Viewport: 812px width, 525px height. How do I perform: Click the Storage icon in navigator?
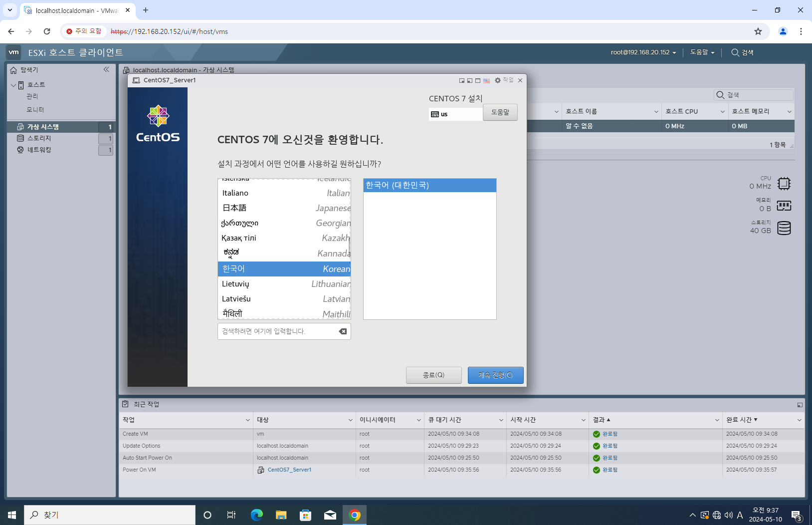(20, 138)
